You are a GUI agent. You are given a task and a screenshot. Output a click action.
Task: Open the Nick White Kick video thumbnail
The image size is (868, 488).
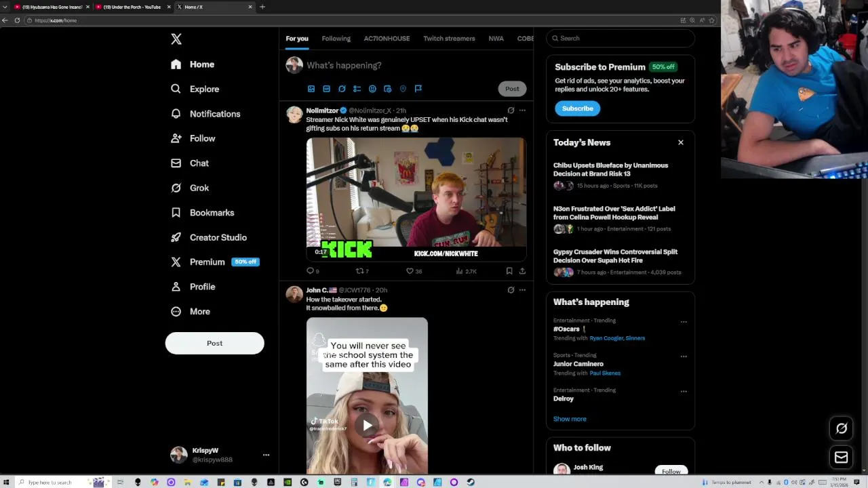click(x=416, y=199)
